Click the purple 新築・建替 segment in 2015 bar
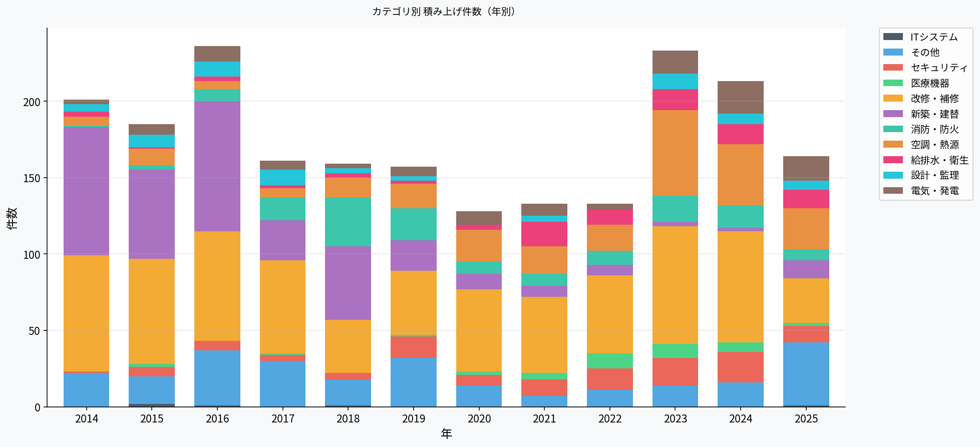 point(152,215)
